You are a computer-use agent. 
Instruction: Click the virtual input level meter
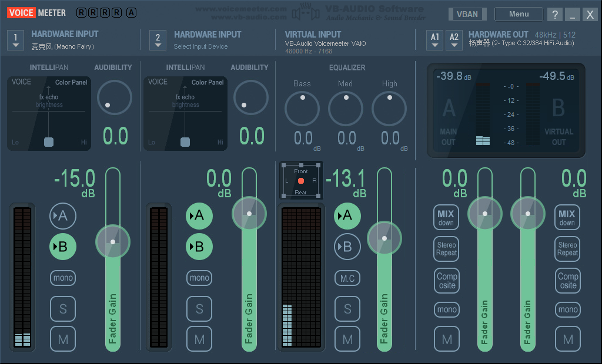click(302, 278)
